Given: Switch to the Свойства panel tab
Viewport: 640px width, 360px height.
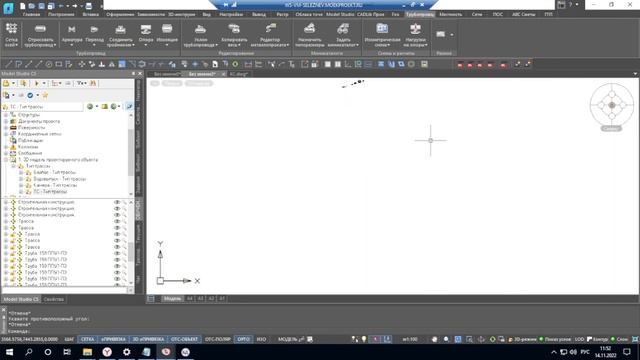Looking at the screenshot, I should coord(53,299).
